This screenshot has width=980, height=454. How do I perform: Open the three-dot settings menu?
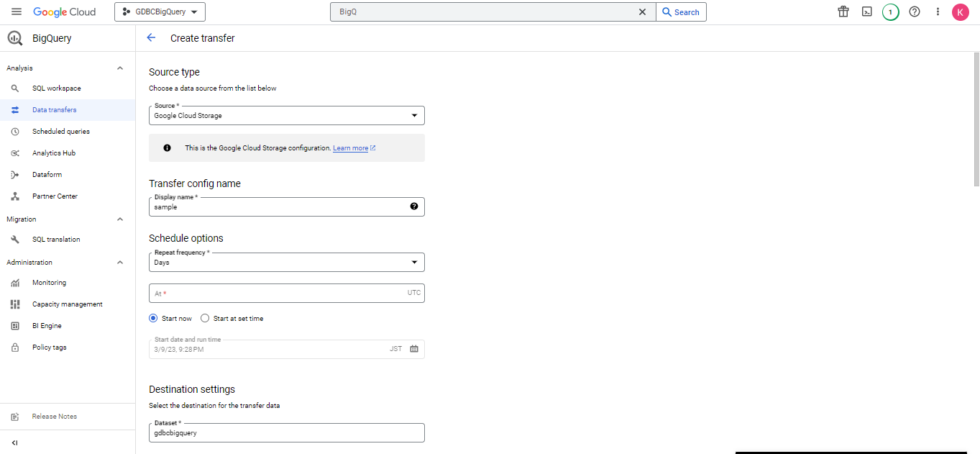[x=938, y=12]
